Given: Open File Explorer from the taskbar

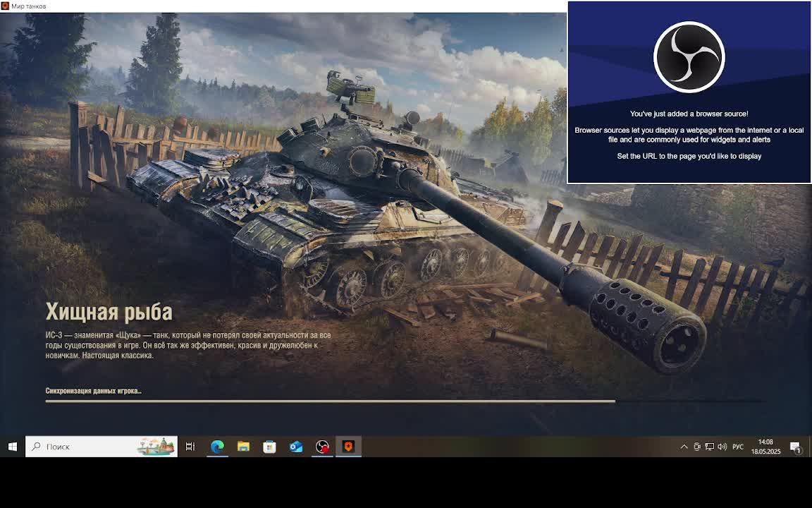Looking at the screenshot, I should 243,447.
